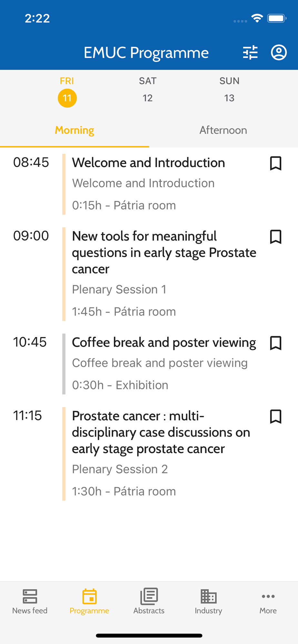Select the Morning tab

[74, 130]
